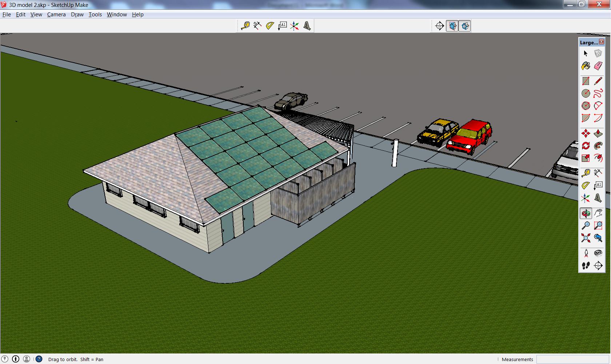
Task: Pick the Freehand squiggle tool
Action: [x=598, y=93]
